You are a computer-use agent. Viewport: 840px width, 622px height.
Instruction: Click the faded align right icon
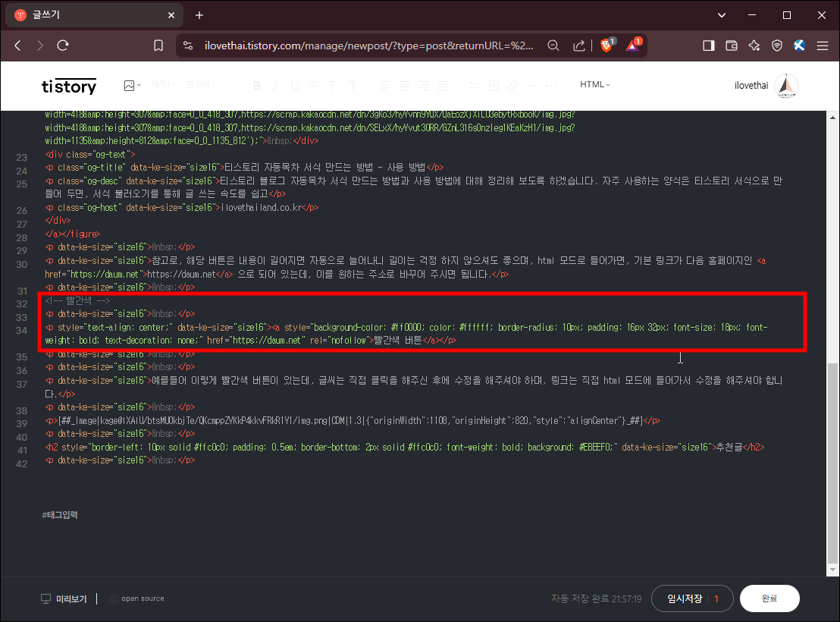coord(423,86)
